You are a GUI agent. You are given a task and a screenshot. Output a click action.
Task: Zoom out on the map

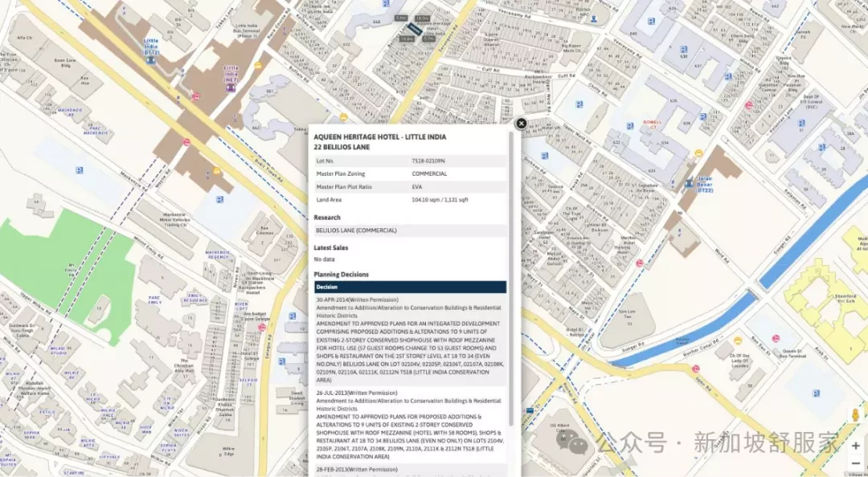(856, 463)
